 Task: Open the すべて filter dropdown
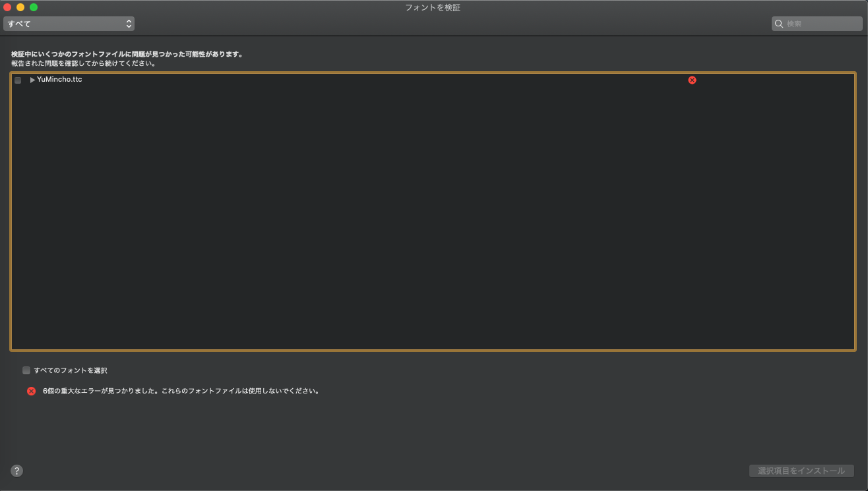pyautogui.click(x=69, y=24)
